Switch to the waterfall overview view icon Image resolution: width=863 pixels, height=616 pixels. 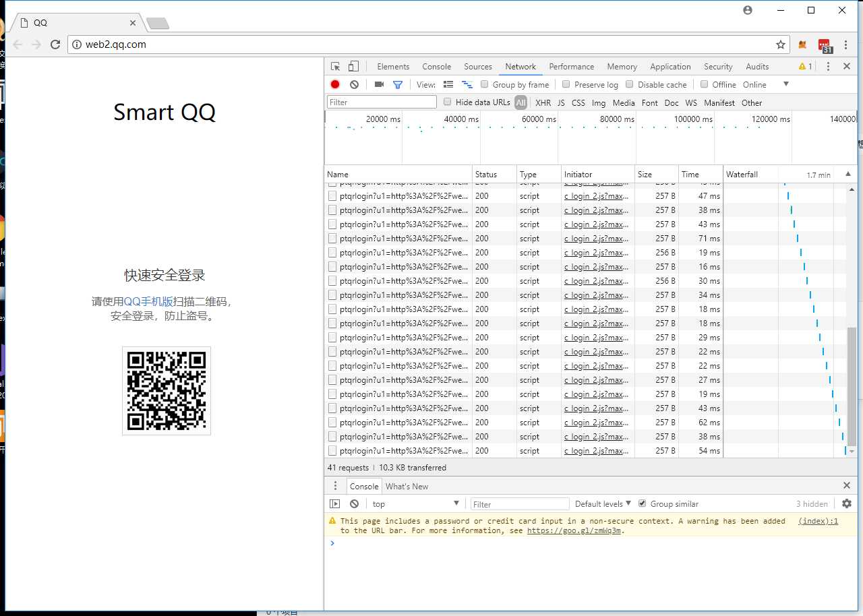467,84
